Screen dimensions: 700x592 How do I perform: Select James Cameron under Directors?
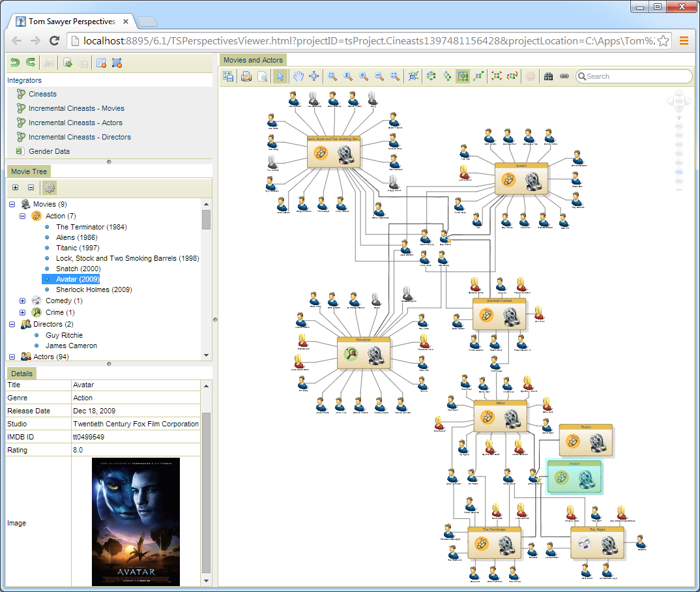[x=71, y=346]
